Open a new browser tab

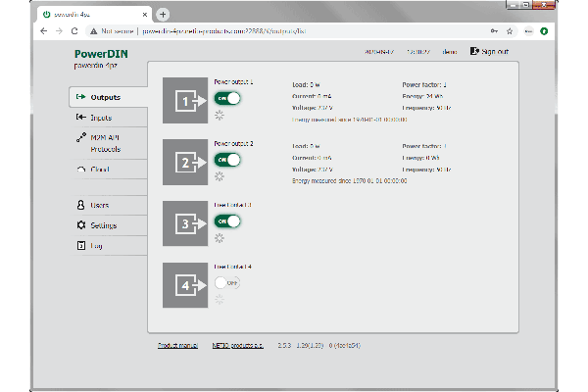[x=163, y=15]
